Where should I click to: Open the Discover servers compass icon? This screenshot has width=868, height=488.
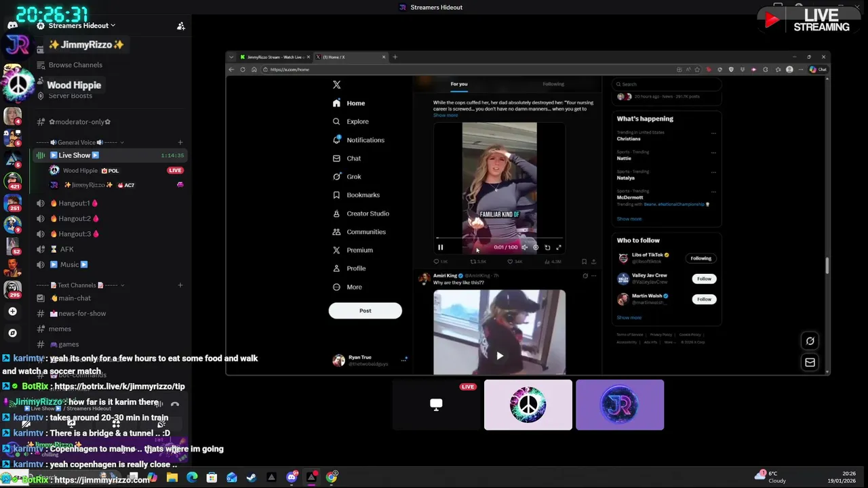[12, 333]
